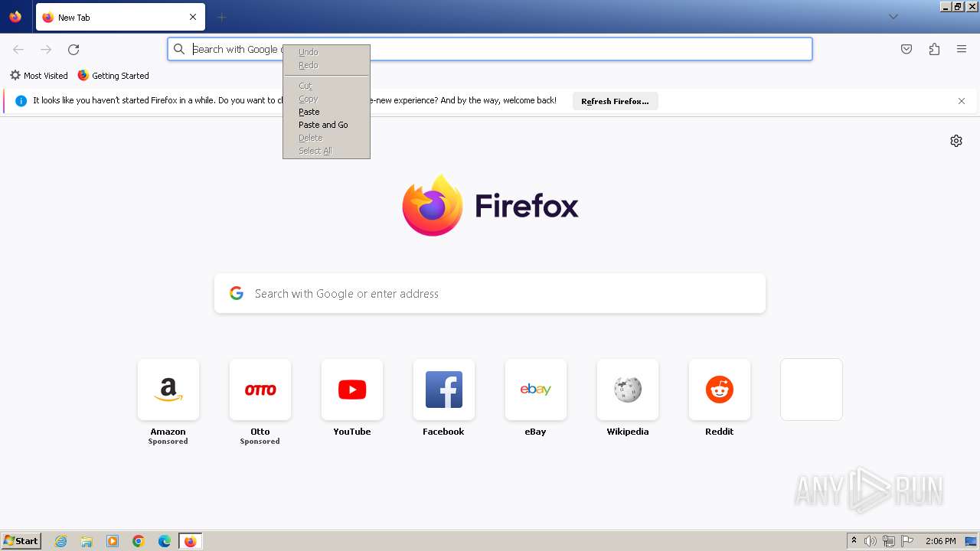Click the Firefox View icon

point(15,17)
